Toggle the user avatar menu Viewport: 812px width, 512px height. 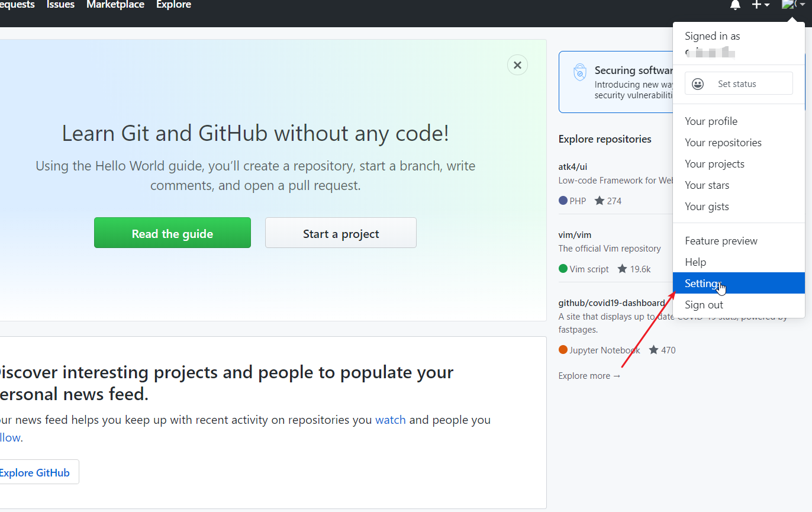[793, 5]
